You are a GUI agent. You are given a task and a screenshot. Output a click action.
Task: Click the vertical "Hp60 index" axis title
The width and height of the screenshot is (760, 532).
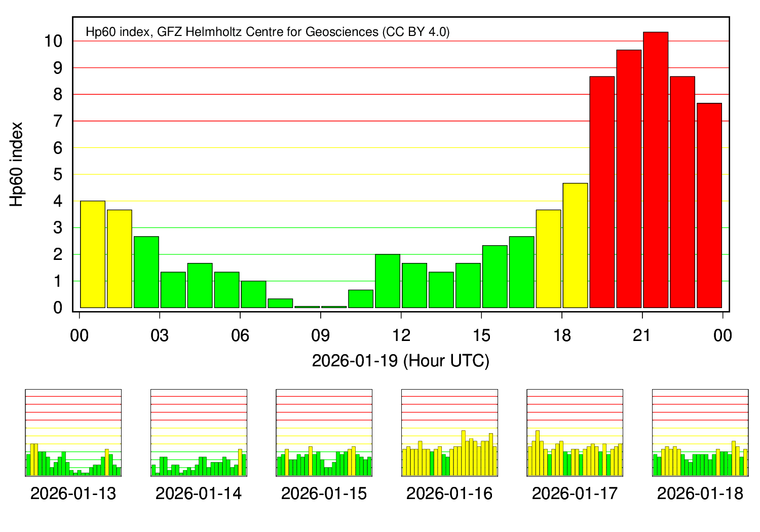point(17,164)
